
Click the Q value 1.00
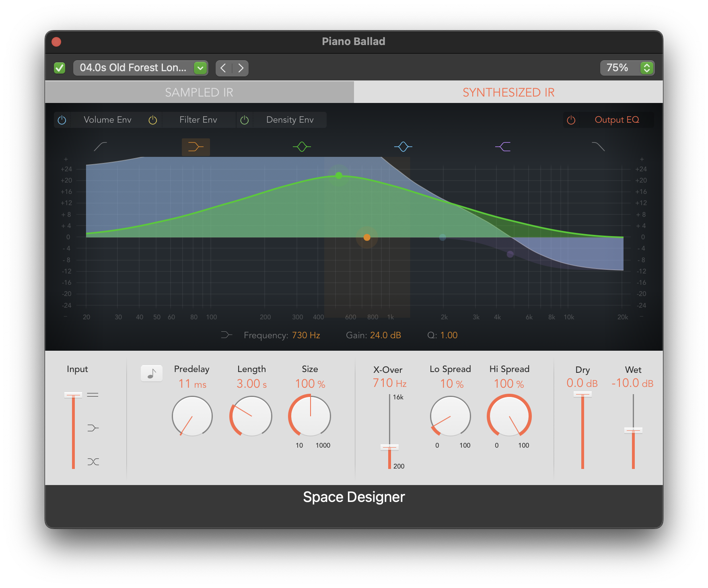[449, 335]
